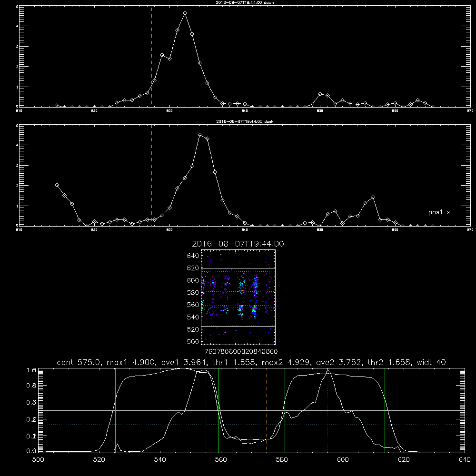Click green vertical line near 559 in bottom plot

tap(218, 410)
